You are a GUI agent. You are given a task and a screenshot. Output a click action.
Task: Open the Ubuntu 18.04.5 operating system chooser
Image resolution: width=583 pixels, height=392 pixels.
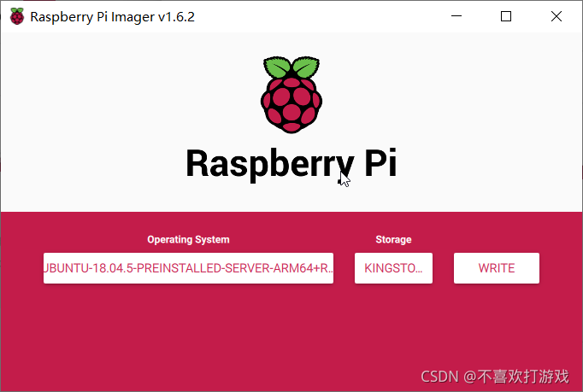(188, 268)
